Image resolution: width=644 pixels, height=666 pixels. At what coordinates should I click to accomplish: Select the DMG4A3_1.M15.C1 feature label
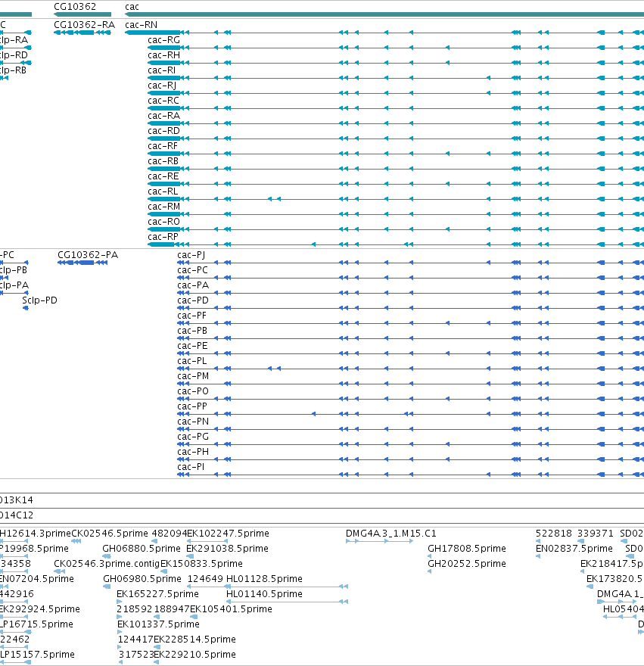390,534
